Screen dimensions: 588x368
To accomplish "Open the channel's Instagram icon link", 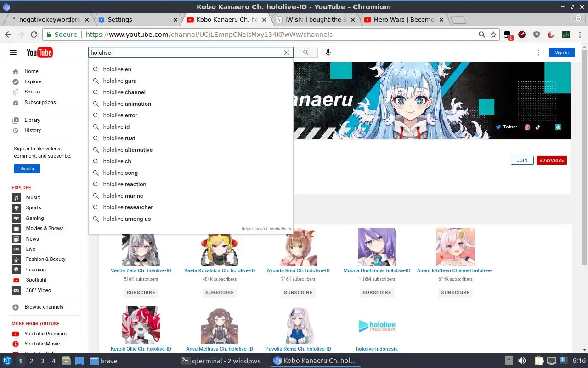I will click(x=527, y=127).
